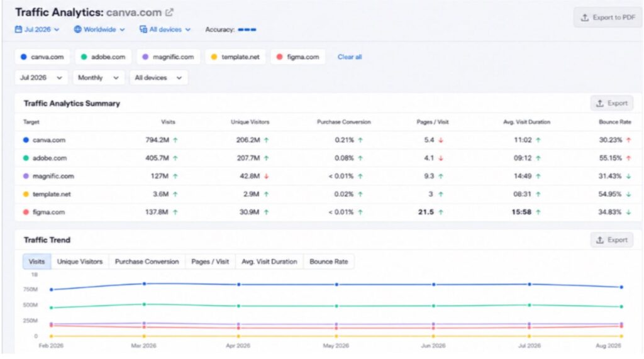
Task: Click the 15:58 visit duration value
Action: [x=521, y=213]
